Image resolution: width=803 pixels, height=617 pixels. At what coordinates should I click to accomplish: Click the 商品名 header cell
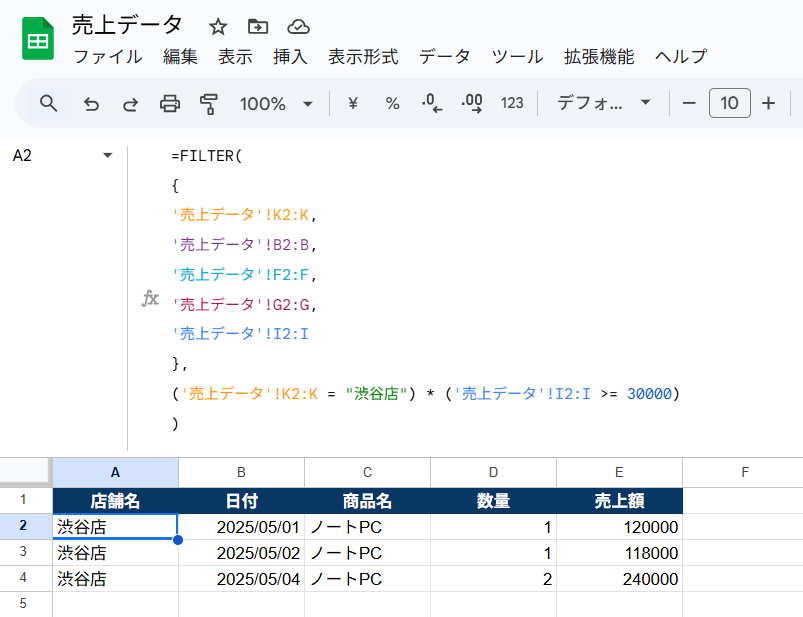pyautogui.click(x=367, y=501)
